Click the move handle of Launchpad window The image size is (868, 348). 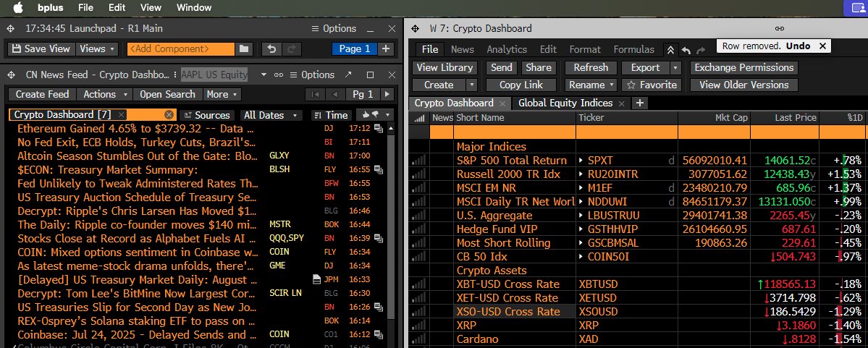click(x=11, y=28)
